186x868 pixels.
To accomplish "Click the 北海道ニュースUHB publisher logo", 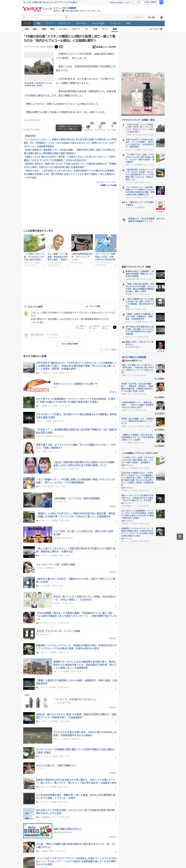I will [104, 47].
